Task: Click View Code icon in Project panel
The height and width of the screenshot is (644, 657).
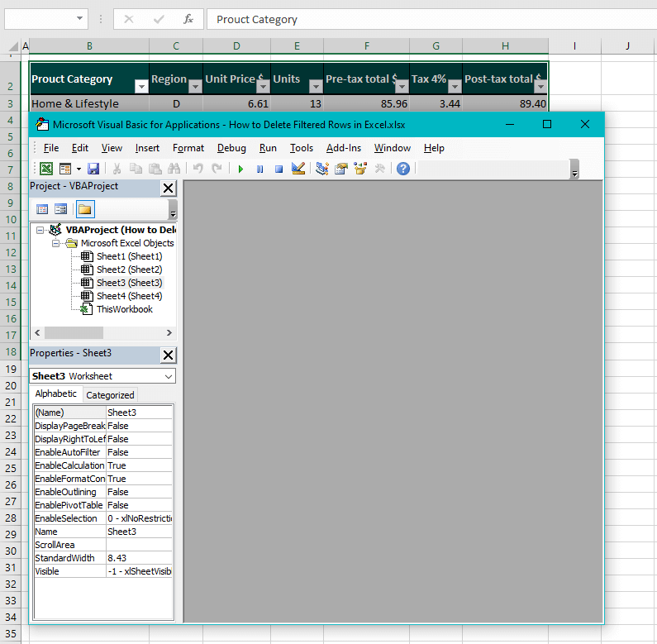Action: click(42, 209)
